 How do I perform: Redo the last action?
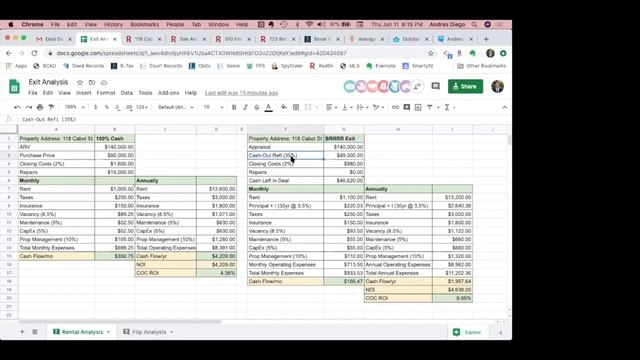[x=29, y=107]
